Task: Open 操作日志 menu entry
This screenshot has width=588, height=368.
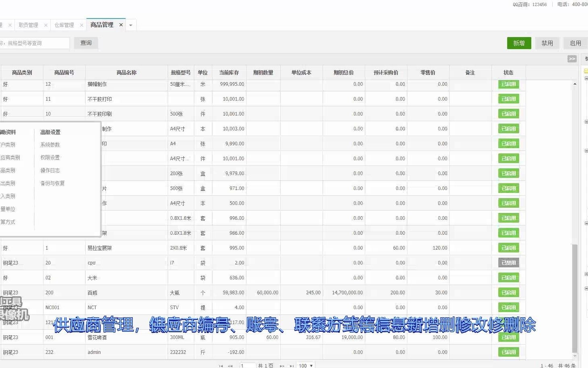Action: (50, 170)
